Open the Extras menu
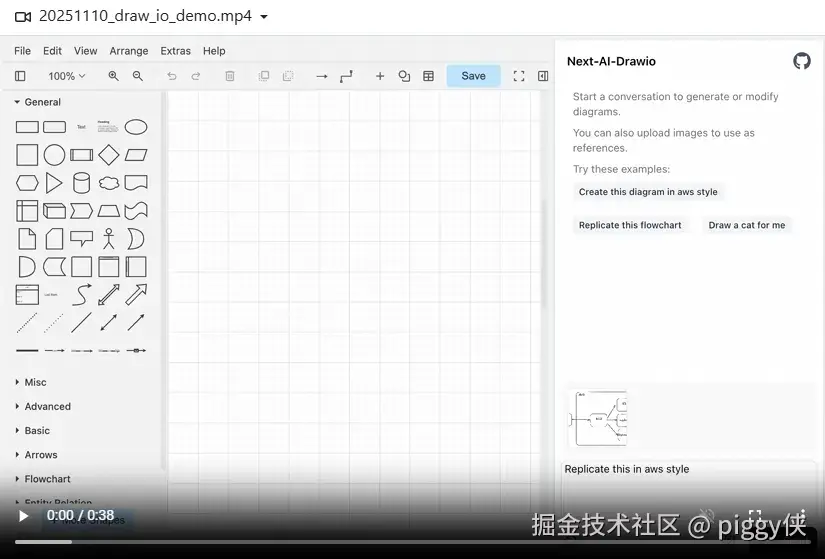 (175, 51)
